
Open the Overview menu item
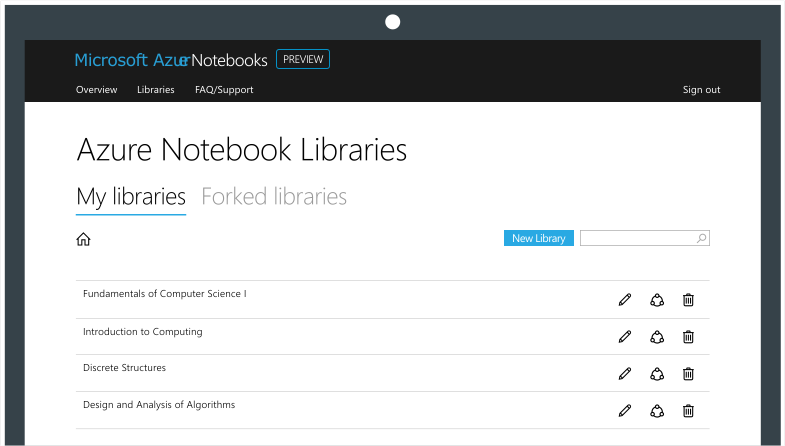pos(97,90)
